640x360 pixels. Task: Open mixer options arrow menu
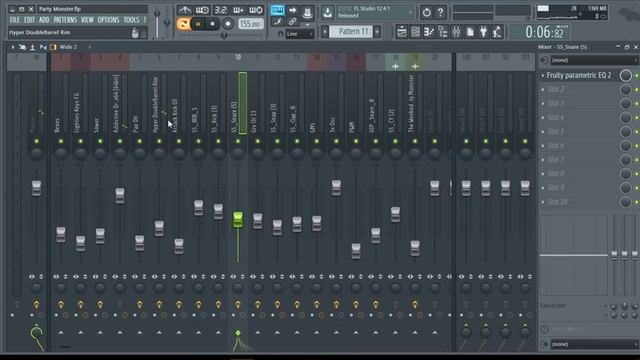(x=13, y=47)
